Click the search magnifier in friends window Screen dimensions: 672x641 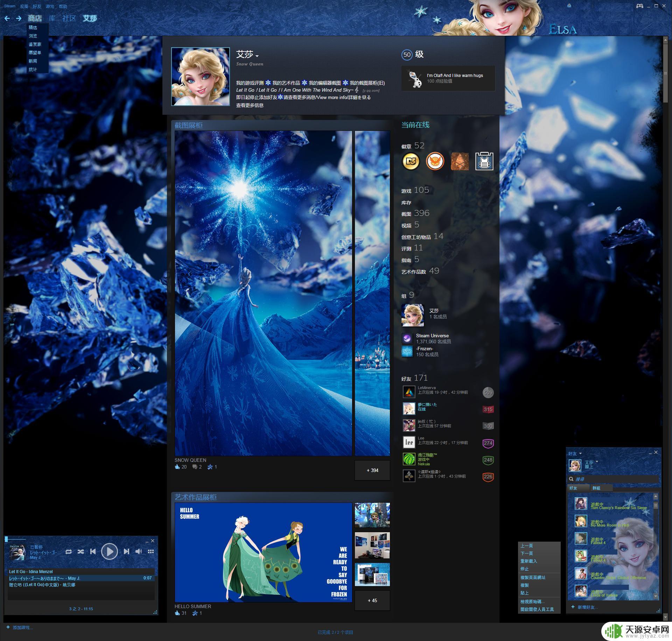pyautogui.click(x=571, y=479)
